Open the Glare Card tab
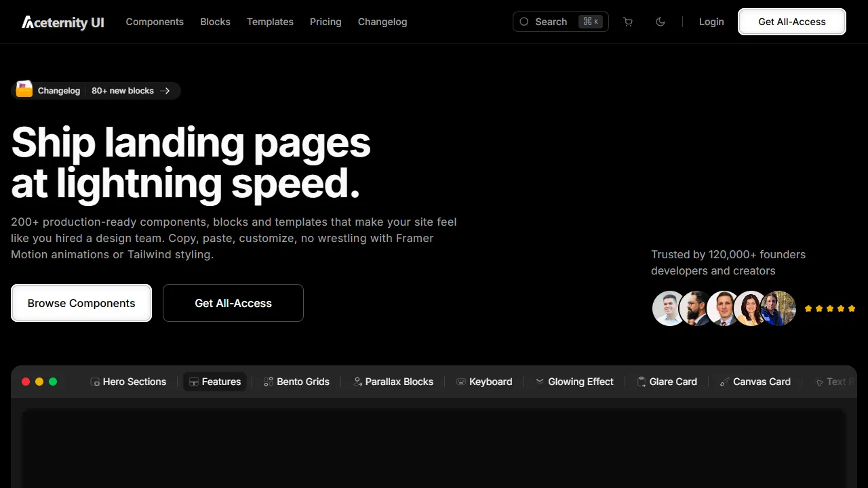Screen dimensions: 868x488 click(x=667, y=382)
